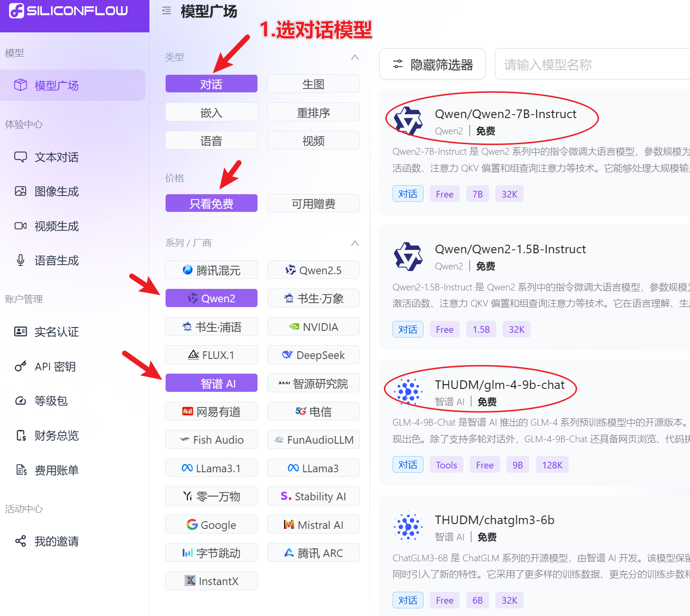Select the Stability AI filter

(314, 496)
